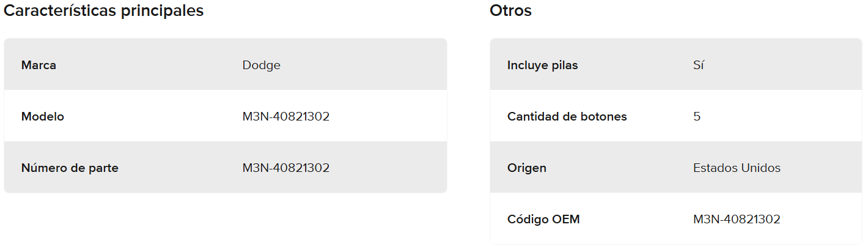This screenshot has width=868, height=249.
Task: Select the Cantidad de botones label
Action: (x=567, y=116)
